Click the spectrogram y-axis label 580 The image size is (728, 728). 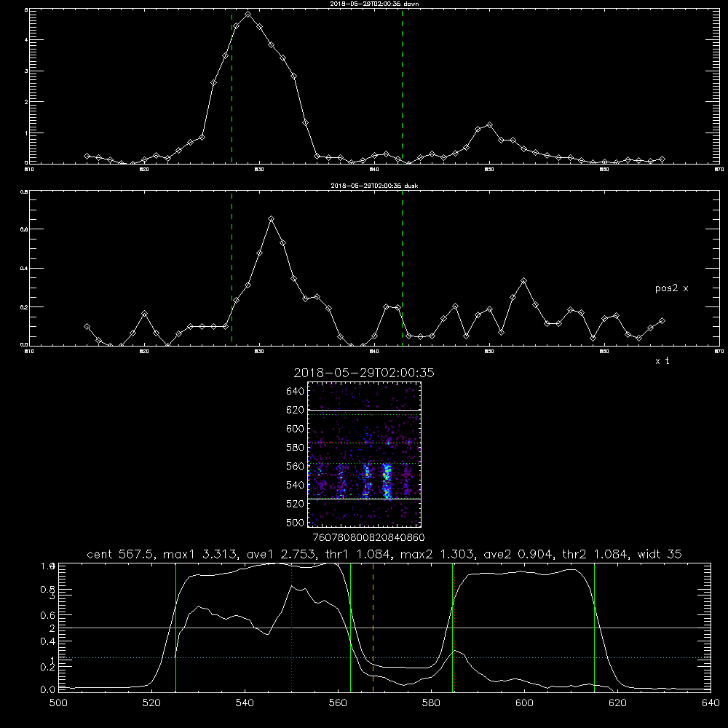(296, 448)
